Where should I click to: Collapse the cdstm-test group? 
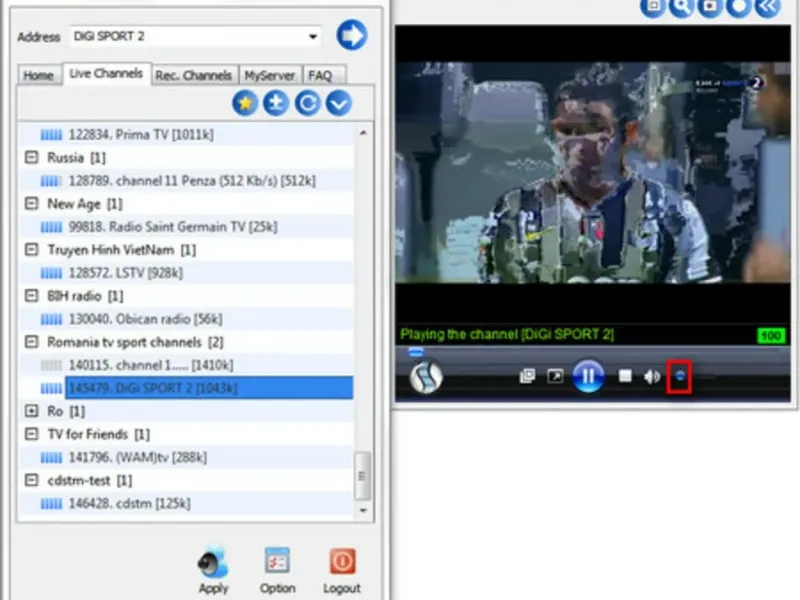(32, 480)
